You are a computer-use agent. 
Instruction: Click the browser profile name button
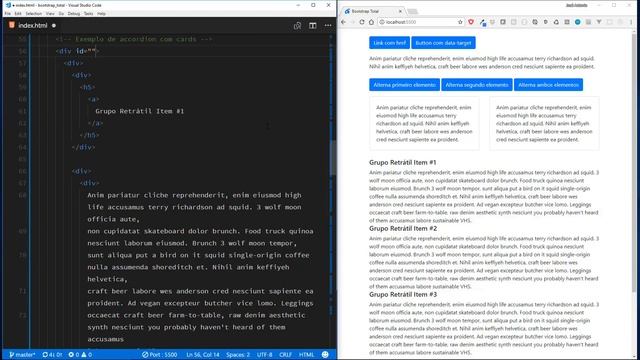click(x=576, y=5)
